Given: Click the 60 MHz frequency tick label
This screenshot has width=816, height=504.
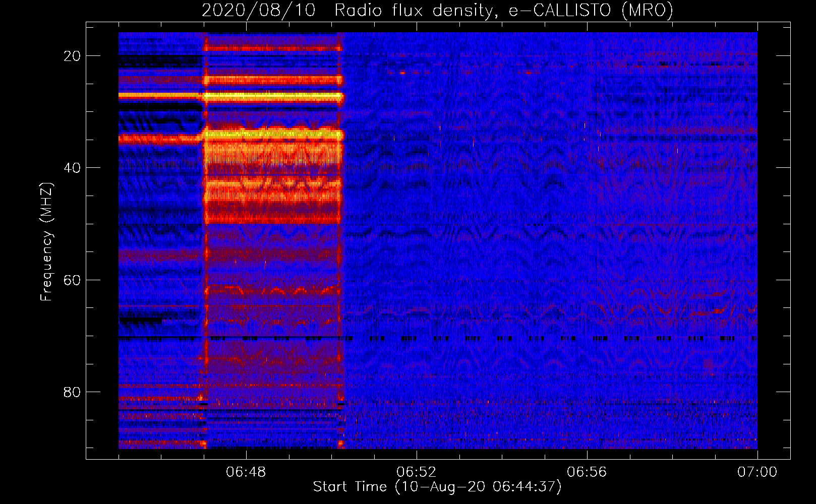Looking at the screenshot, I should coord(72,280).
